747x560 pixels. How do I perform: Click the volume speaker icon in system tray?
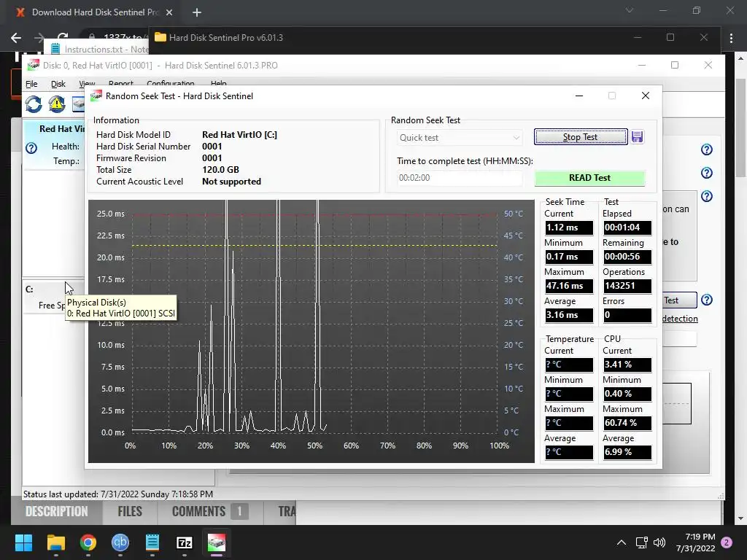point(659,542)
